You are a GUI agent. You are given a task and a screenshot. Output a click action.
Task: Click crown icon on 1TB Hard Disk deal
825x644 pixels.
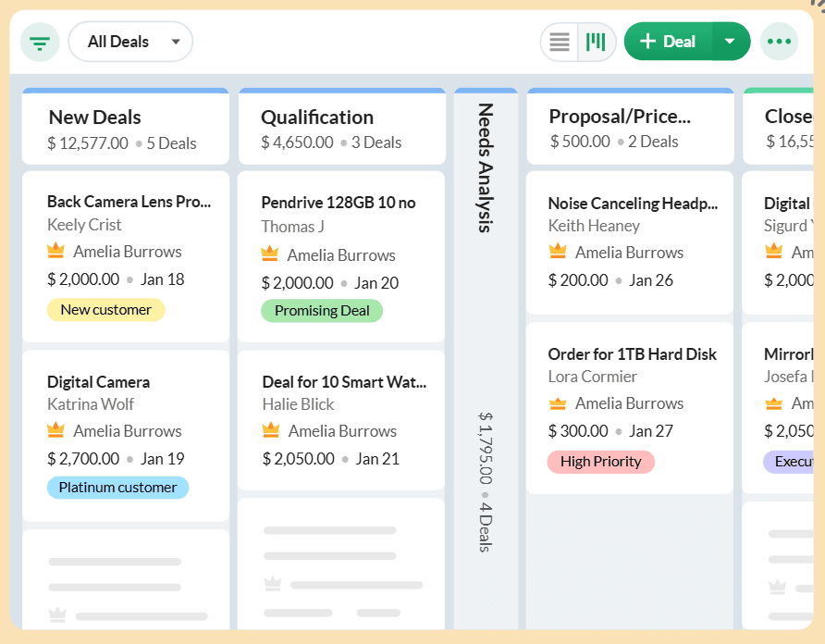pyautogui.click(x=558, y=403)
